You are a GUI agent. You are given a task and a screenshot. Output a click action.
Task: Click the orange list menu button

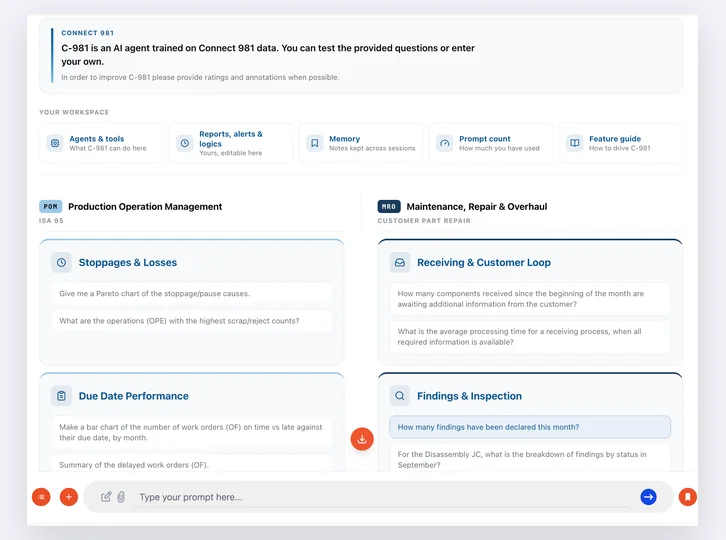[x=41, y=497]
